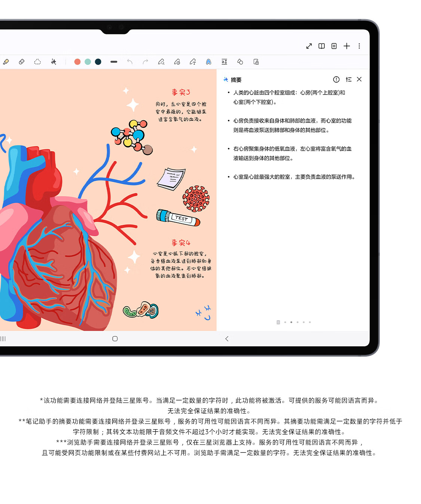Change the summary list format
This screenshot has width=421, height=504.
pyautogui.click(x=349, y=79)
